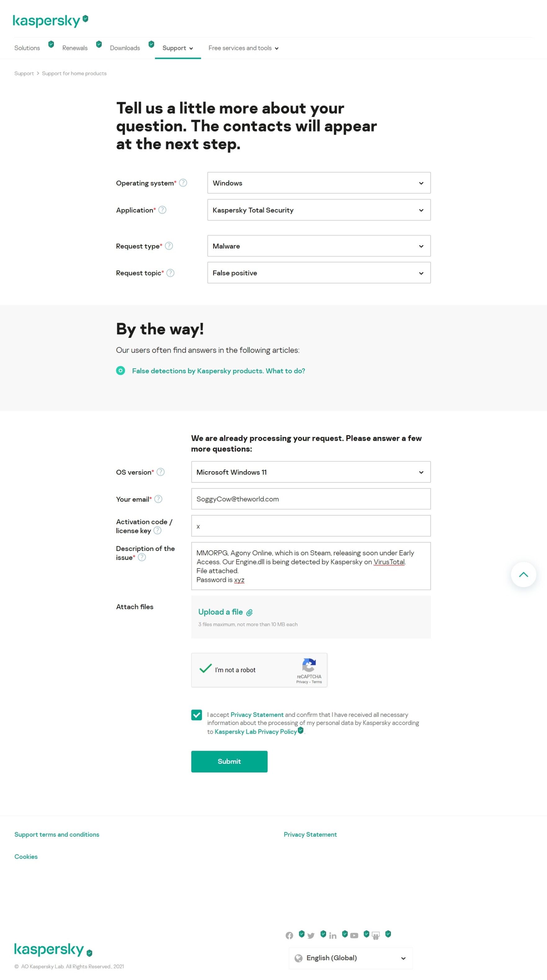Uncheck the Privacy Statement acceptance checkbox

click(x=196, y=715)
